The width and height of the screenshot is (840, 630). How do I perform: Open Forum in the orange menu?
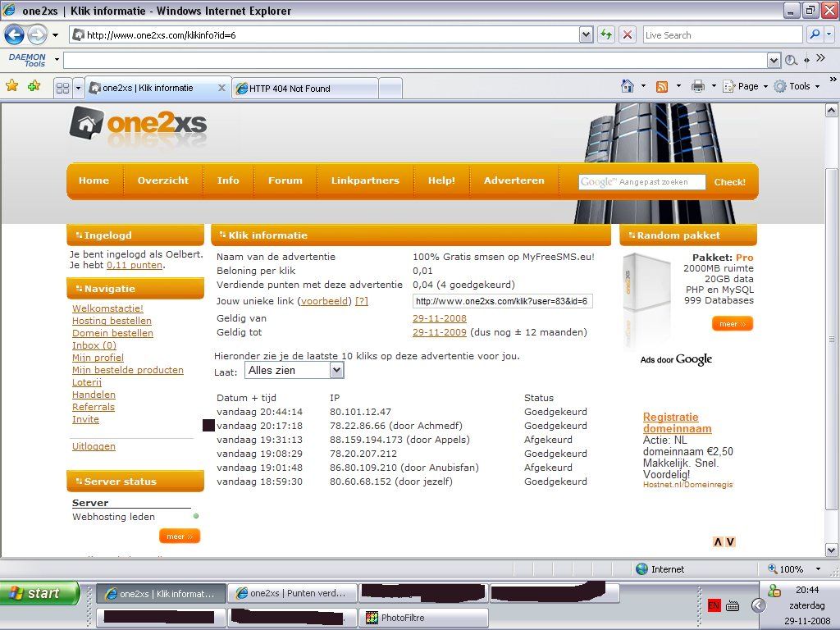[x=285, y=180]
